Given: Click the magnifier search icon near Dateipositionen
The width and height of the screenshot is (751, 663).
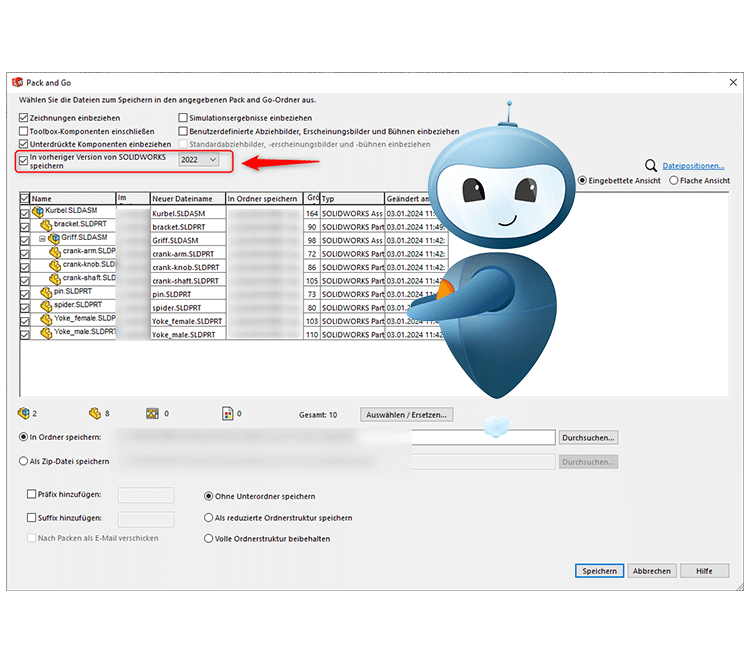Looking at the screenshot, I should 650,166.
